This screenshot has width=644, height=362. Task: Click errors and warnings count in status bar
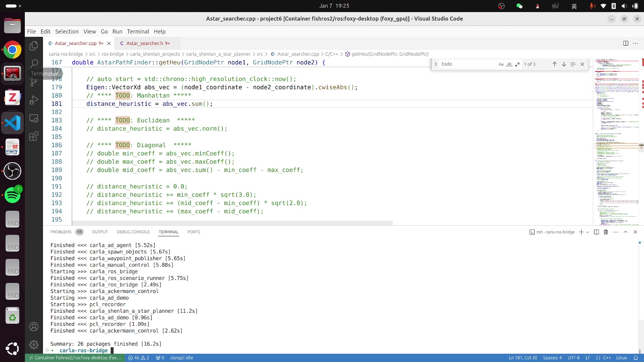coord(139,358)
